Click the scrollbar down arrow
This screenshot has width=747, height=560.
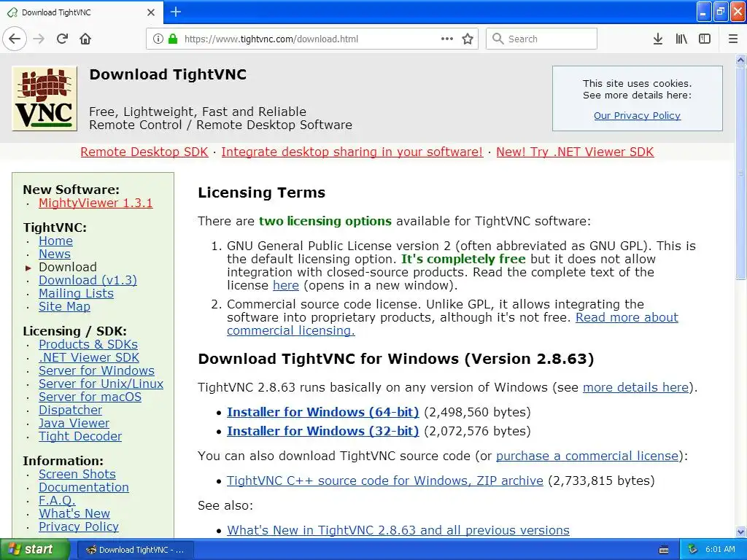(740, 532)
